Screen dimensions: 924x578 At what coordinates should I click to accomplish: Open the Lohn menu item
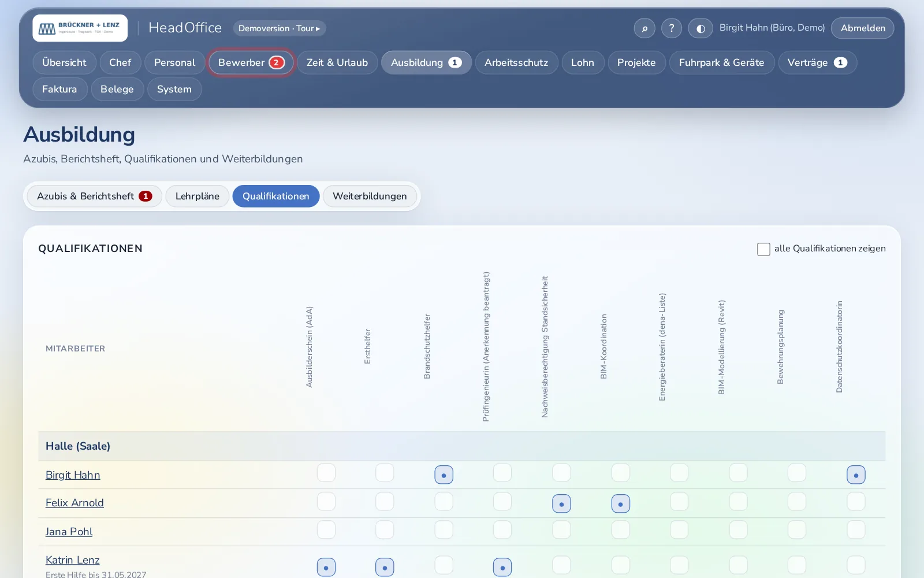[x=583, y=62]
